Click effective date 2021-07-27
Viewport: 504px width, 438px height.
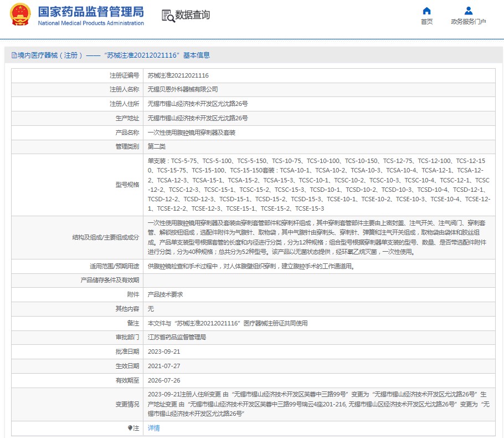(164, 366)
